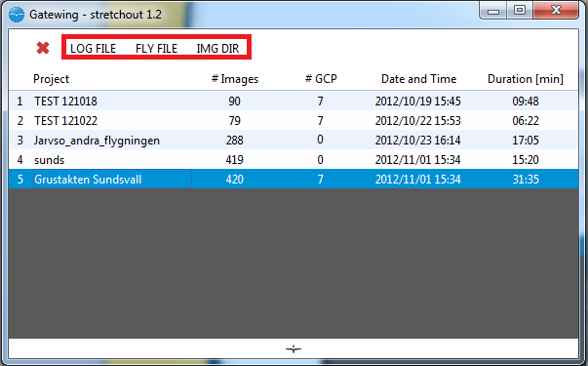Click image count 79 for TEST 121022
This screenshot has width=588, height=366.
coord(234,120)
